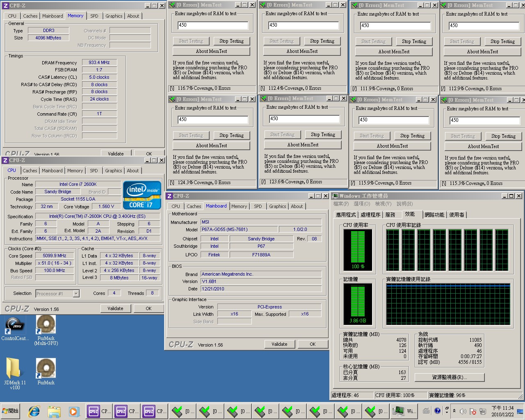The width and height of the screenshot is (525, 420).
Task: Launch FurMark (Multi-GPU) desktop shortcut
Action: coord(46,331)
